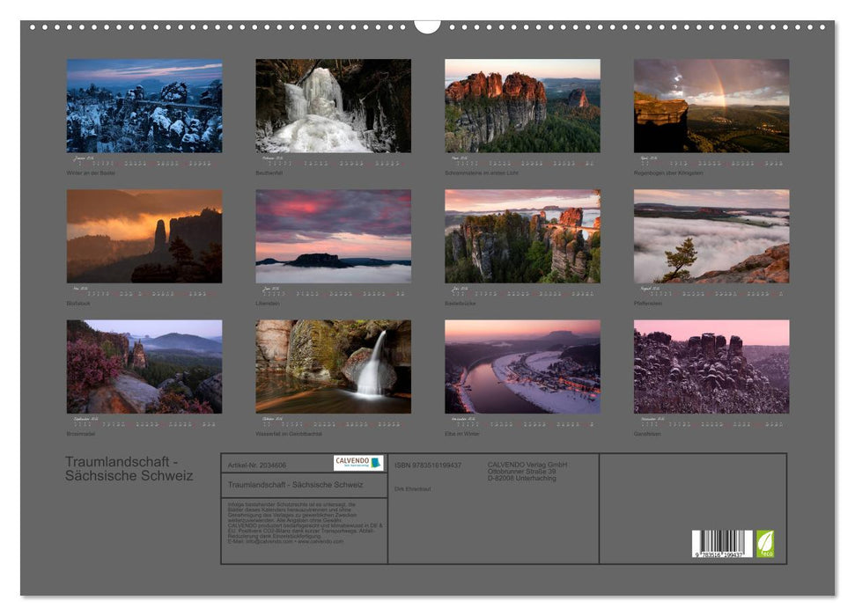Select the frozen Beuthenfall waterfall image
Viewport: 855px width, 616px height.
tap(333, 106)
